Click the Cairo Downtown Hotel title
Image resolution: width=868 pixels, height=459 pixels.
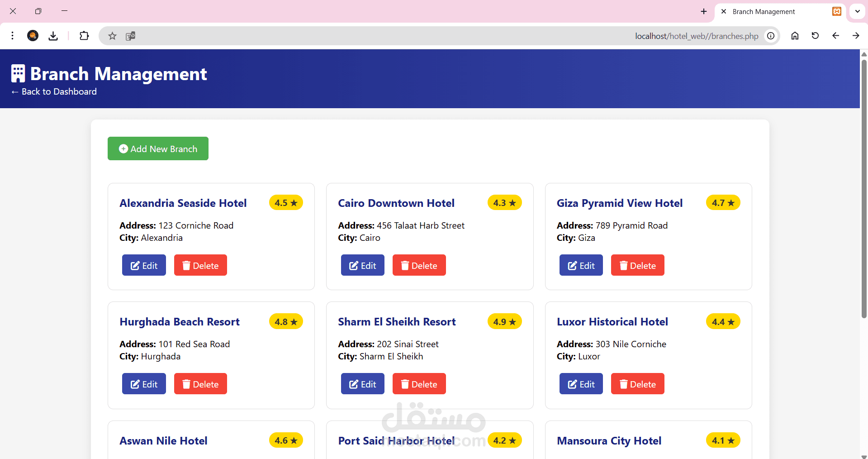coord(396,203)
